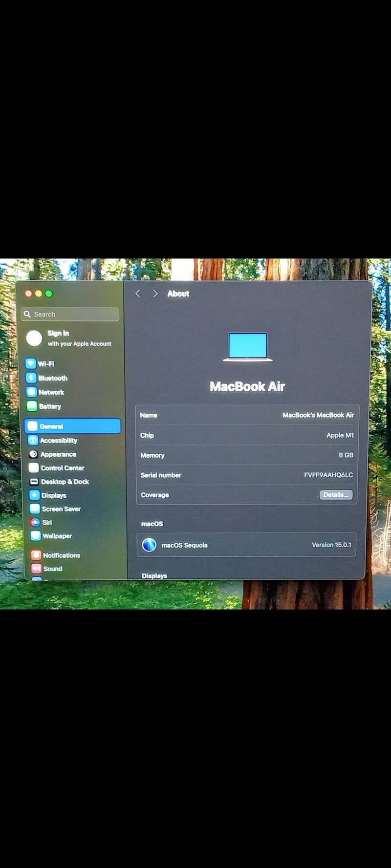Viewport: 391px width, 868px height.
Task: Select the Wallpaper icon
Action: point(36,535)
